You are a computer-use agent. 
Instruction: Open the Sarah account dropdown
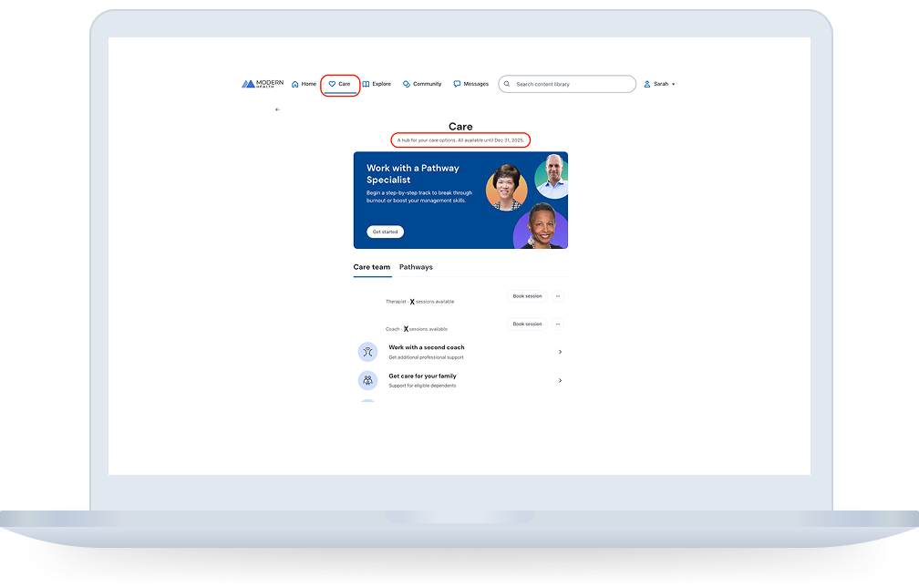(x=659, y=84)
